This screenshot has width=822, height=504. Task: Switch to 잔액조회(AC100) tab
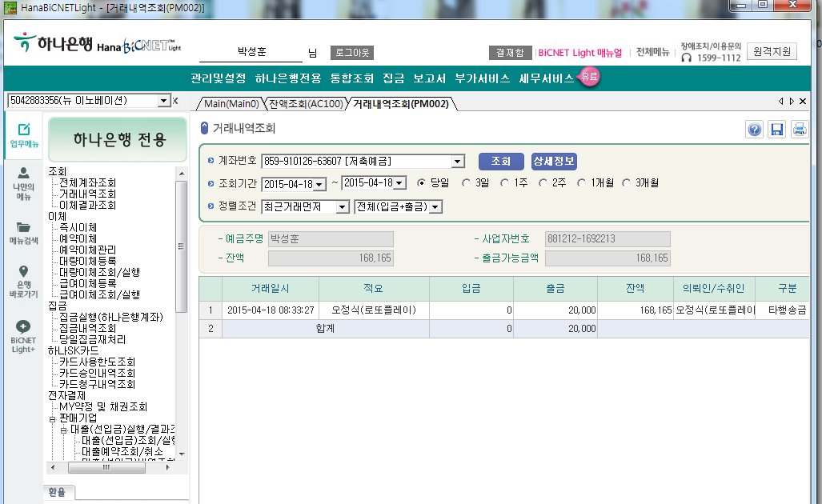point(306,104)
